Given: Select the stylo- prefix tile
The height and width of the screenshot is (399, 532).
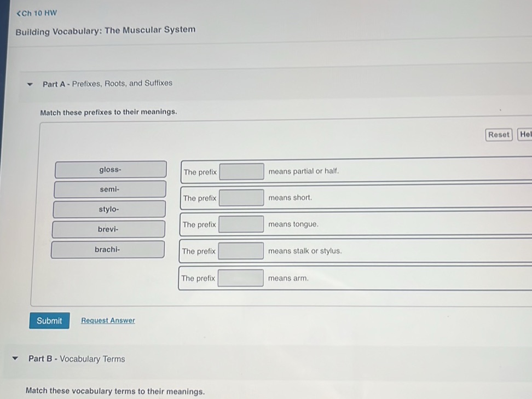Looking at the screenshot, I should 109,209.
